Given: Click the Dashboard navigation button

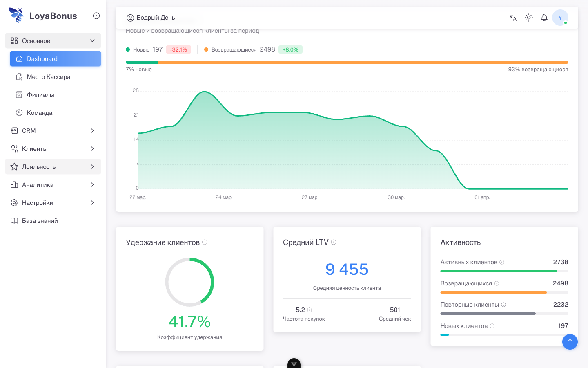Looking at the screenshot, I should click(x=55, y=58).
